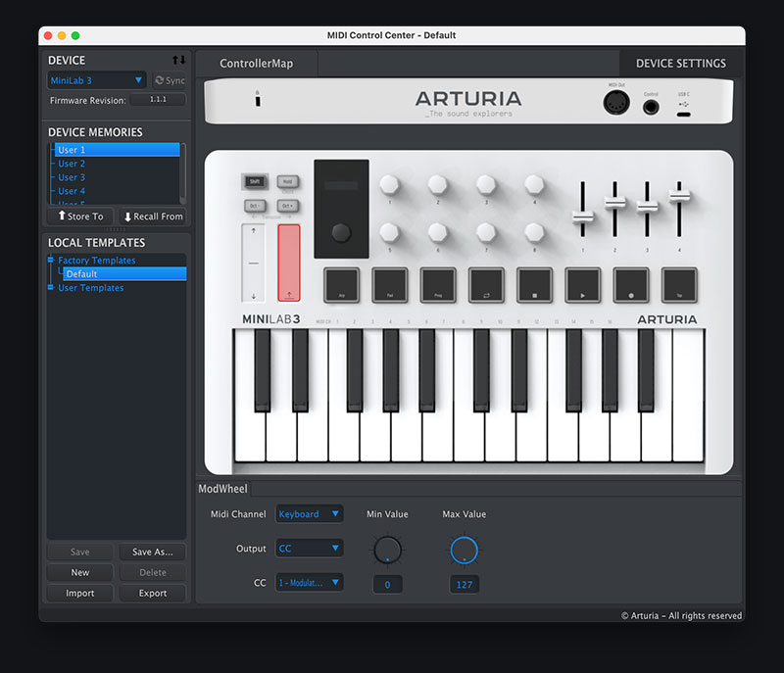Click the Record transport pad
Image resolution: width=784 pixels, height=673 pixels.
point(630,285)
